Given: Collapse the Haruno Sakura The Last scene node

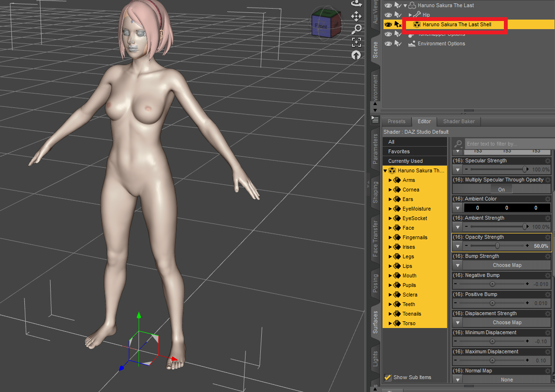Looking at the screenshot, I should click(406, 6).
